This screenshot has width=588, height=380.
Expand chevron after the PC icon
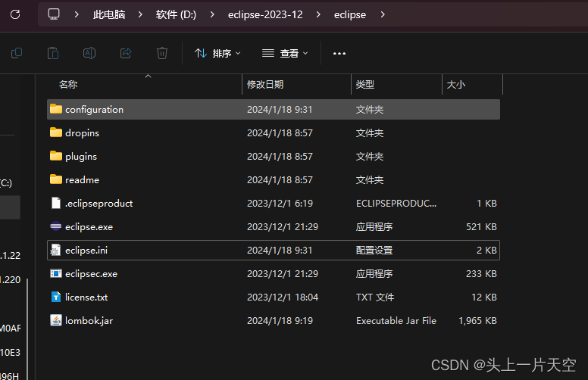click(77, 14)
